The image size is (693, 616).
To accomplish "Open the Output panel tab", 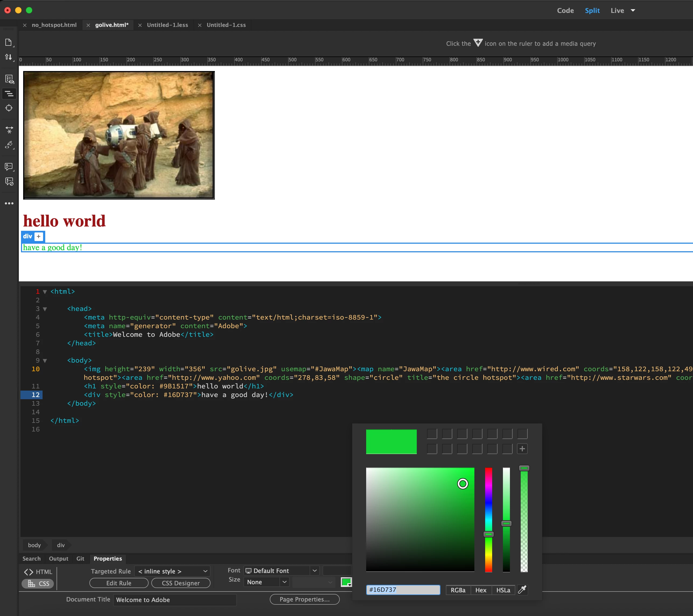I will tap(58, 559).
